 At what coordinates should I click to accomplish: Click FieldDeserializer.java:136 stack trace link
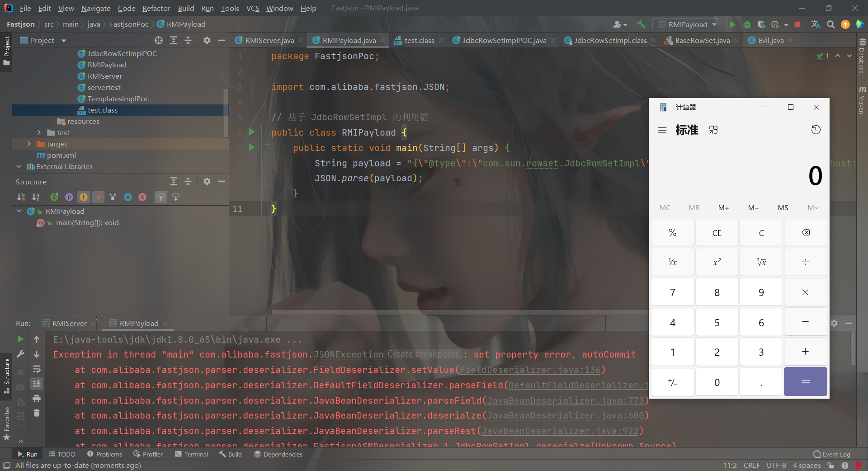[x=530, y=370]
